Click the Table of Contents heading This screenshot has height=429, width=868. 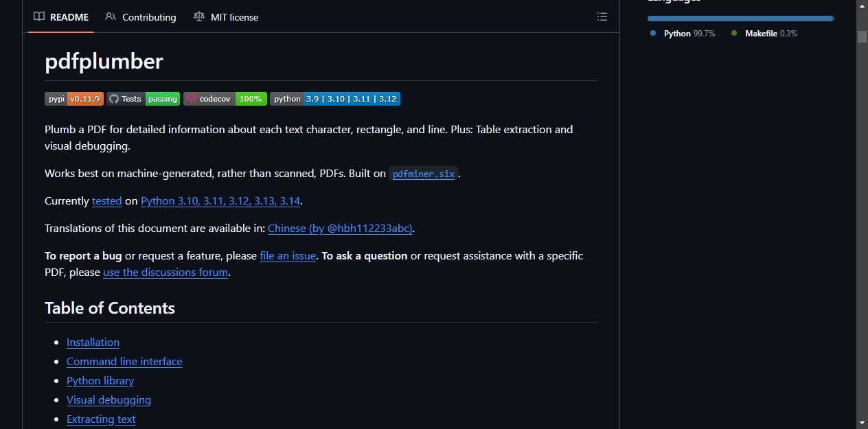click(x=110, y=308)
